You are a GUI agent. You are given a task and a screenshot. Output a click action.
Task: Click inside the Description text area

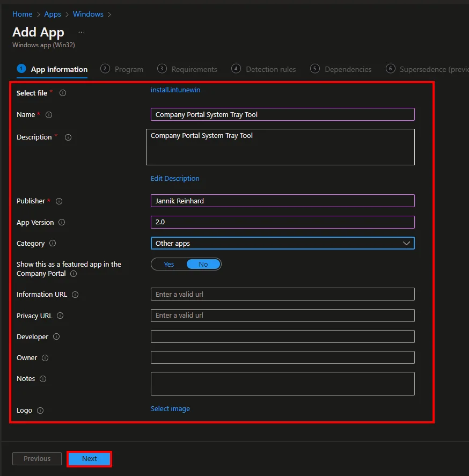click(280, 147)
